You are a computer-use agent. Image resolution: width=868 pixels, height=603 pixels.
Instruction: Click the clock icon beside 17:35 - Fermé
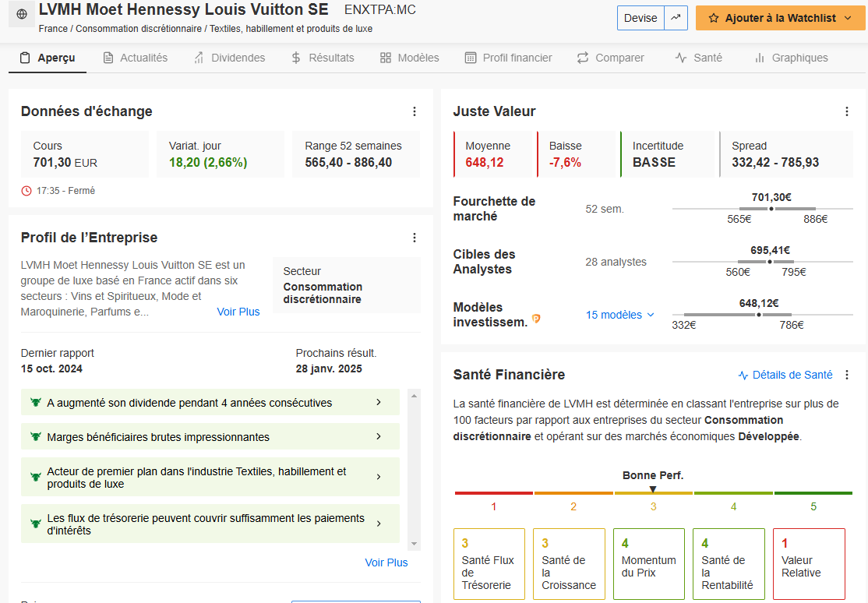26,191
